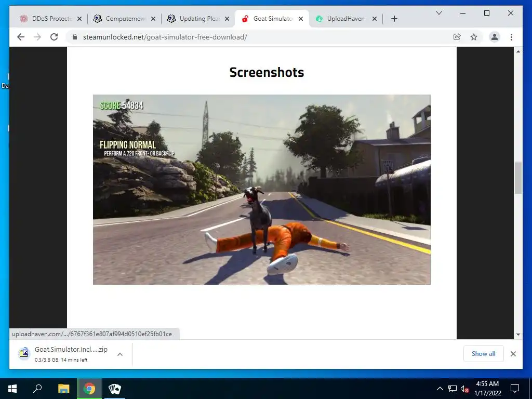Open the Goat.Simulator zip download item

(x=71, y=354)
